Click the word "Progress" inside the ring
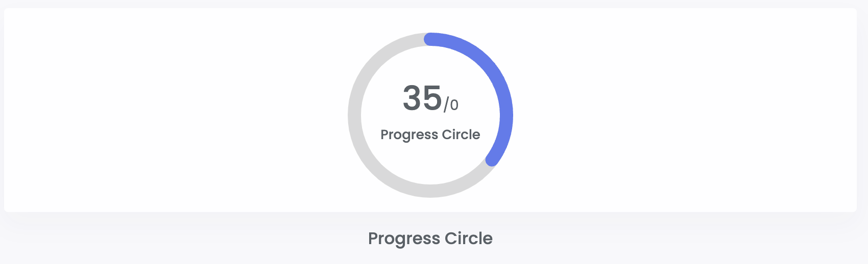The width and height of the screenshot is (868, 264). 409,135
